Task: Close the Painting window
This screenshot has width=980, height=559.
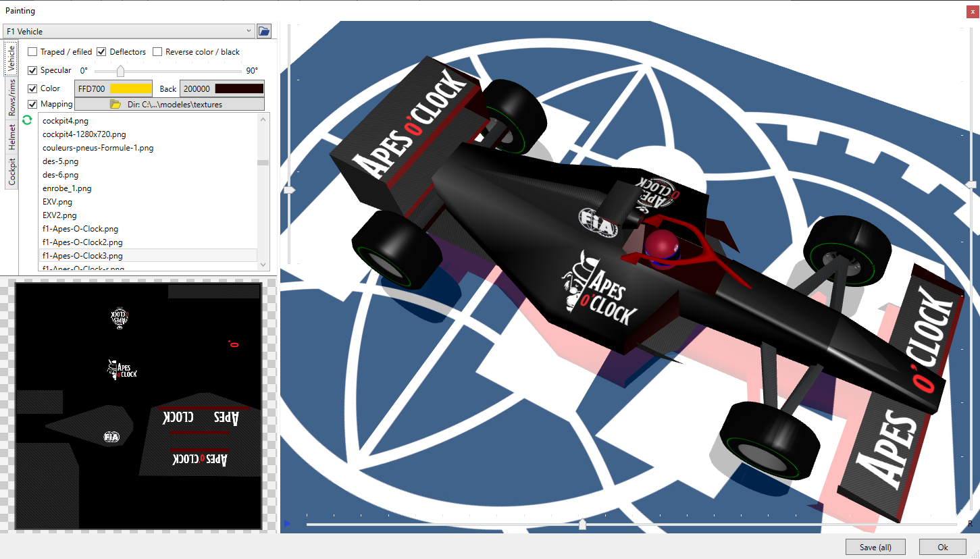Action: point(972,11)
